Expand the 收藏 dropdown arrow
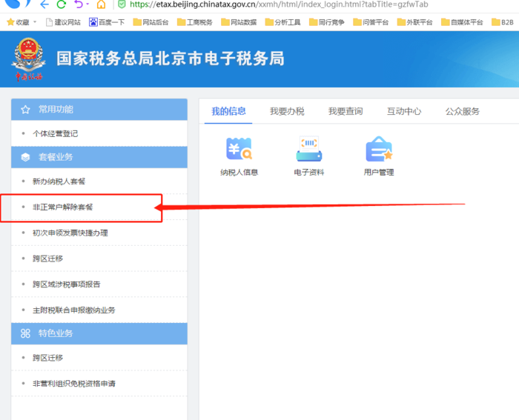 35,22
